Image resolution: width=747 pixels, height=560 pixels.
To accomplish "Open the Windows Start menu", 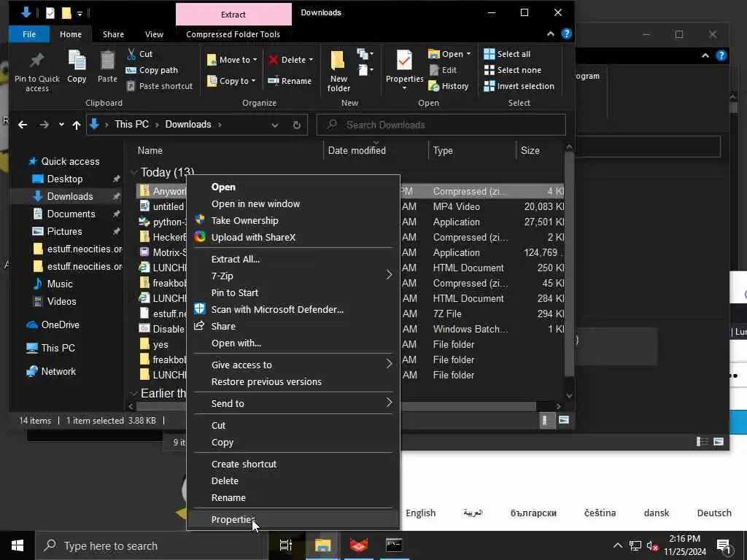I will coord(18,545).
